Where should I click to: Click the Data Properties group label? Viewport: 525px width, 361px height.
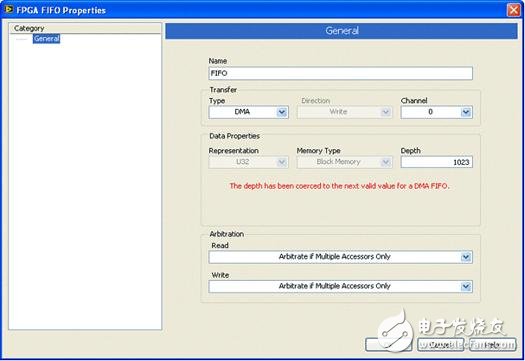(x=234, y=136)
